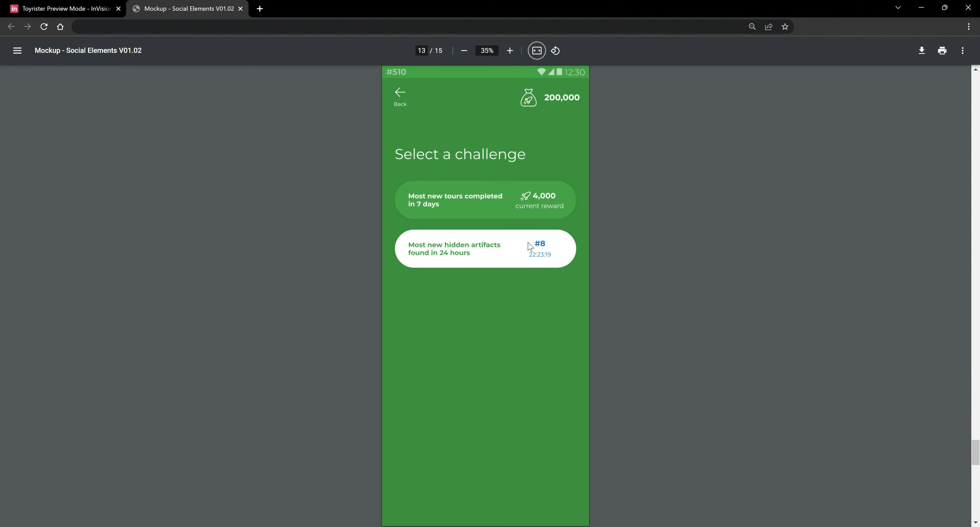
Task: Rotate the document counterclockwise
Action: (x=555, y=51)
